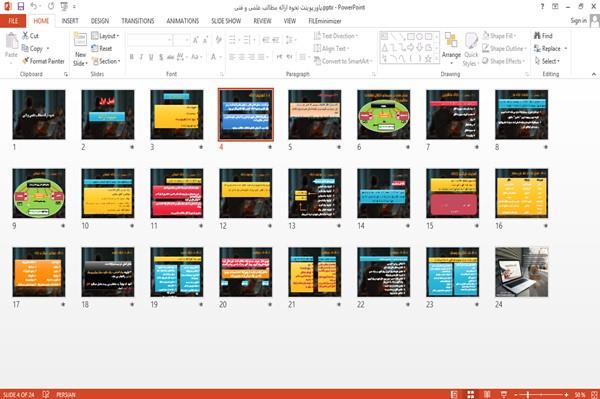Select slide 24 laptop photo thumbnail
Viewport: 600px width, 399px height.
tap(521, 272)
